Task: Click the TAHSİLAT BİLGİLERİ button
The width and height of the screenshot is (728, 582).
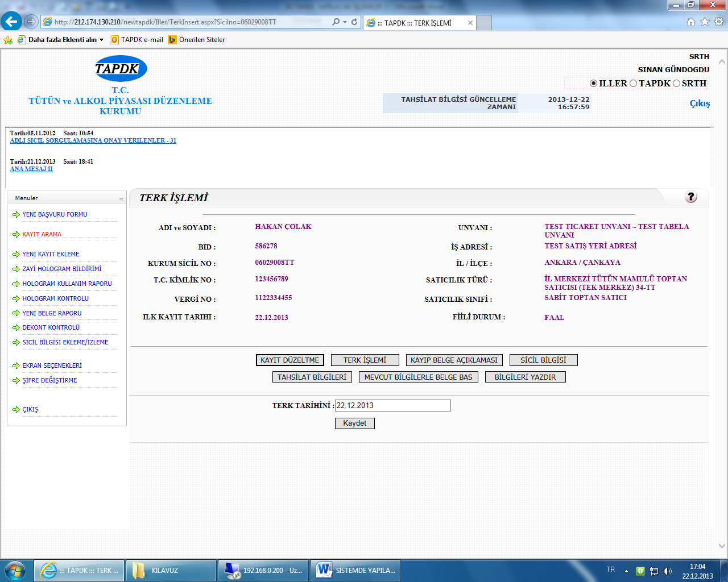Action: coord(312,377)
